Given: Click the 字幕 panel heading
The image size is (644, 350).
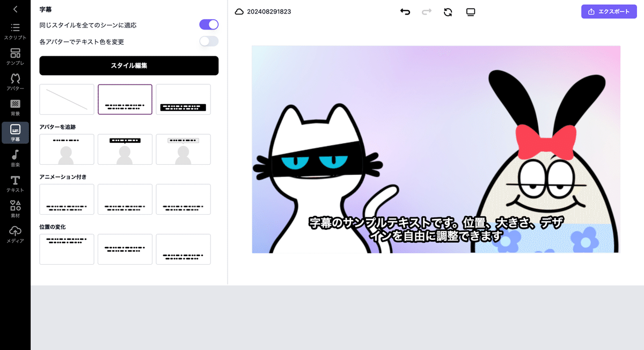Looking at the screenshot, I should tap(46, 10).
